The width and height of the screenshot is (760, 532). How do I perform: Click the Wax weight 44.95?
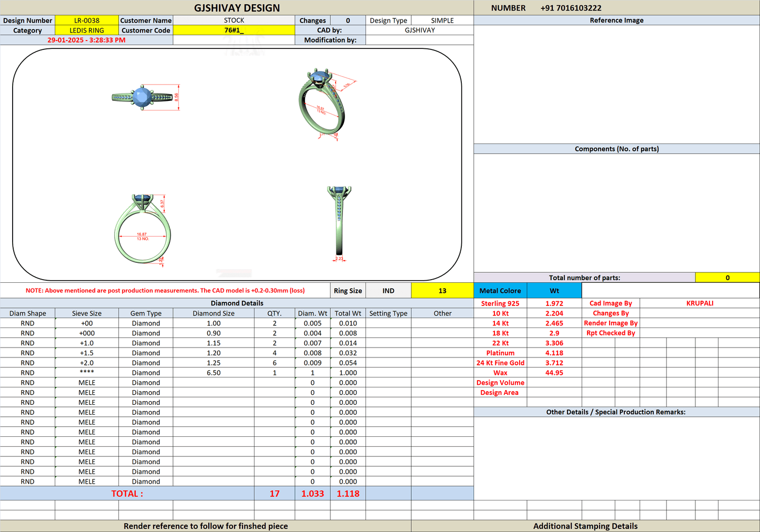point(554,373)
